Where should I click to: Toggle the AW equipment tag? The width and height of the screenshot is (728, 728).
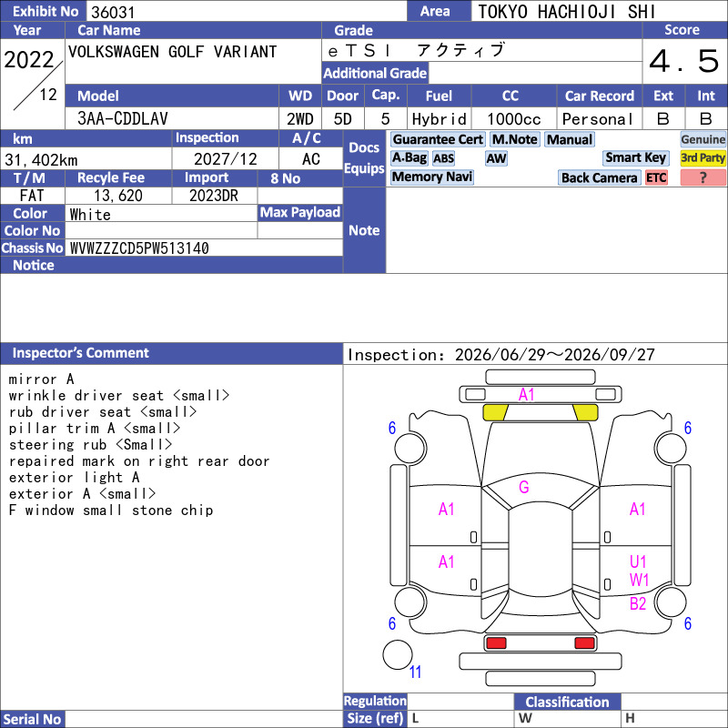coord(496,158)
